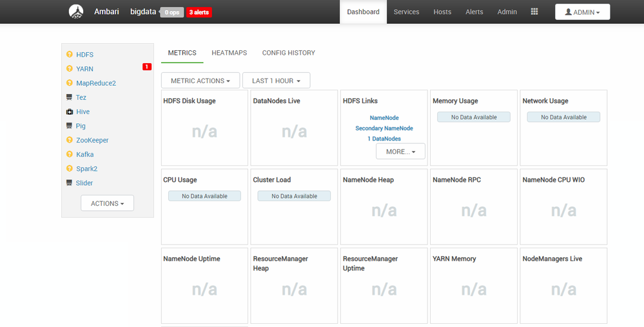Click the HDFS Disk Usage widget
The height and width of the screenshot is (327, 644).
(204, 128)
